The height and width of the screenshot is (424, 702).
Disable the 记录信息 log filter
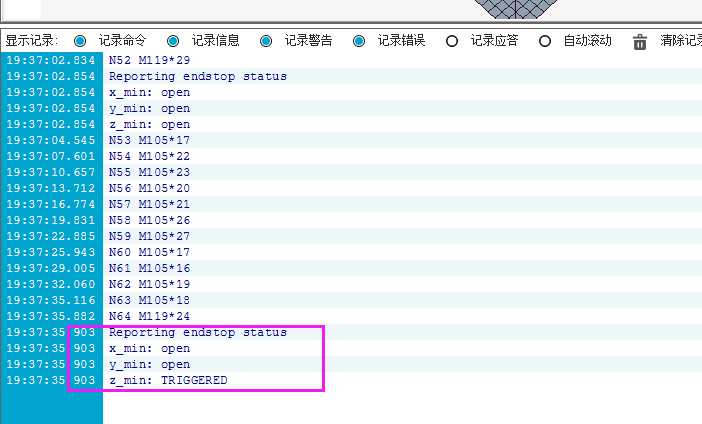coord(173,41)
